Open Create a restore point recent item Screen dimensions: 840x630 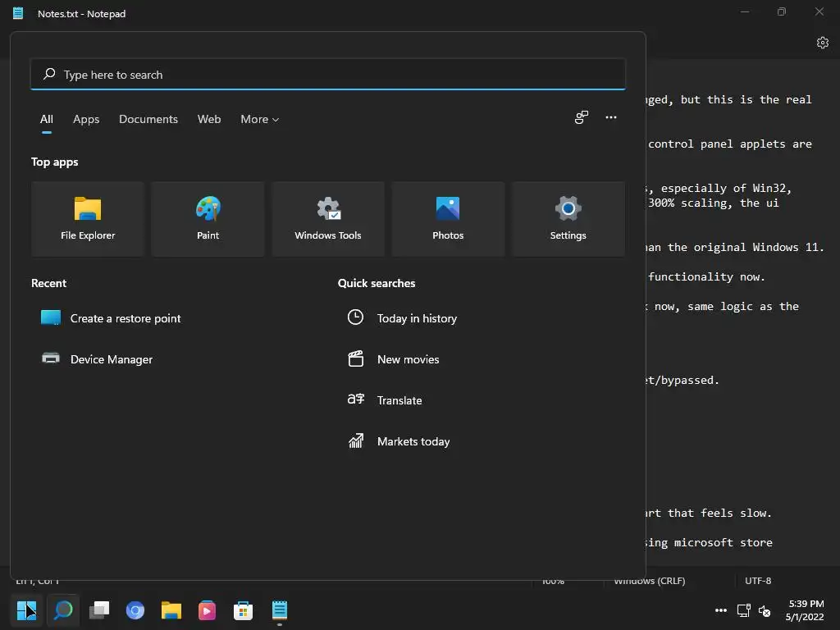point(112,318)
